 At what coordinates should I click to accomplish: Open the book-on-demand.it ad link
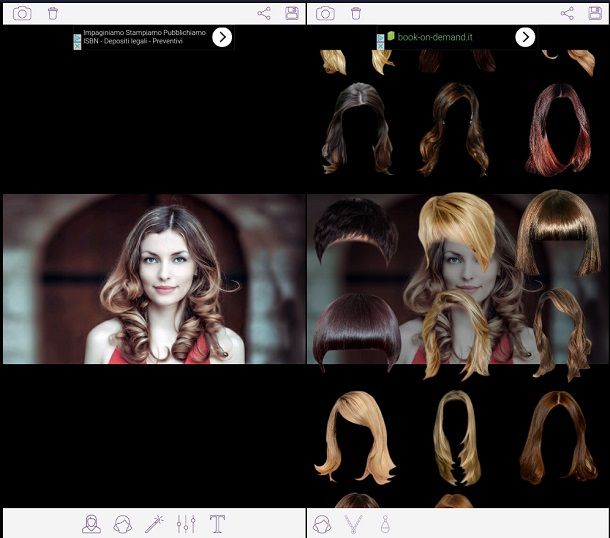pyautogui.click(x=435, y=37)
